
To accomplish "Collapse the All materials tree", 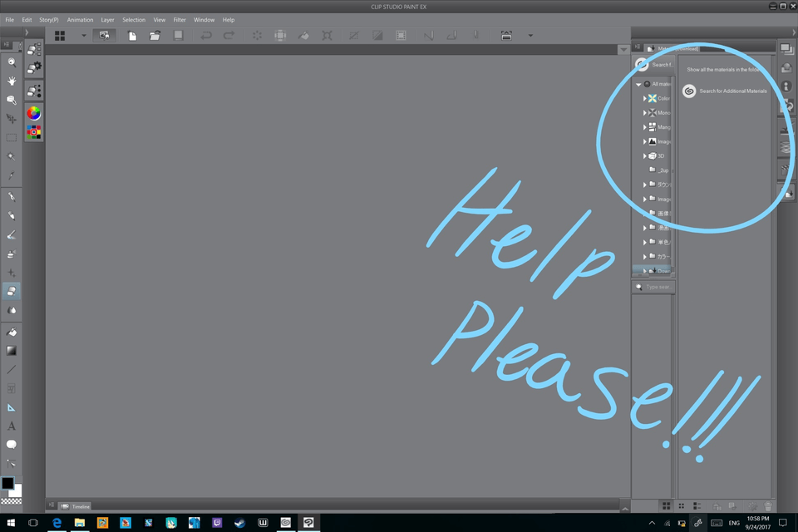I will (x=638, y=85).
